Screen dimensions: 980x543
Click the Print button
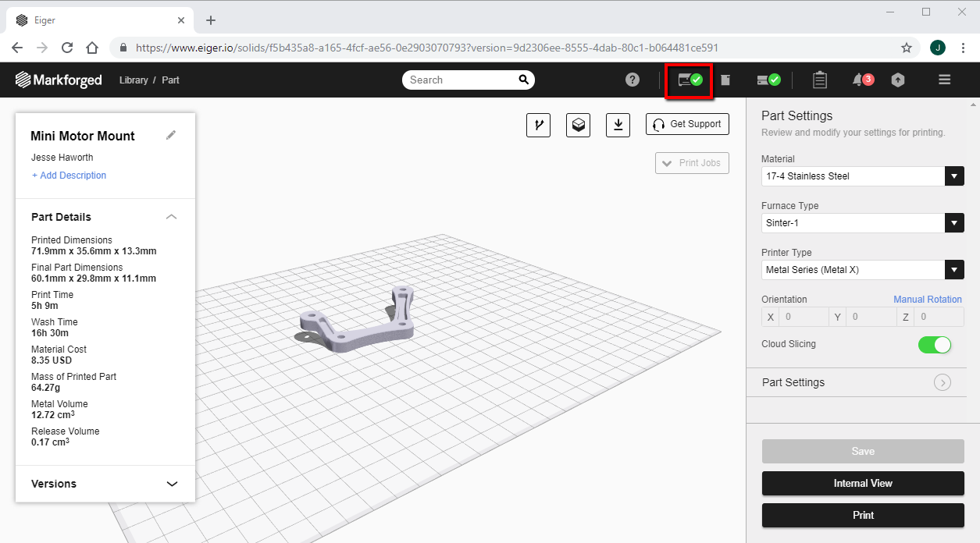pos(863,515)
